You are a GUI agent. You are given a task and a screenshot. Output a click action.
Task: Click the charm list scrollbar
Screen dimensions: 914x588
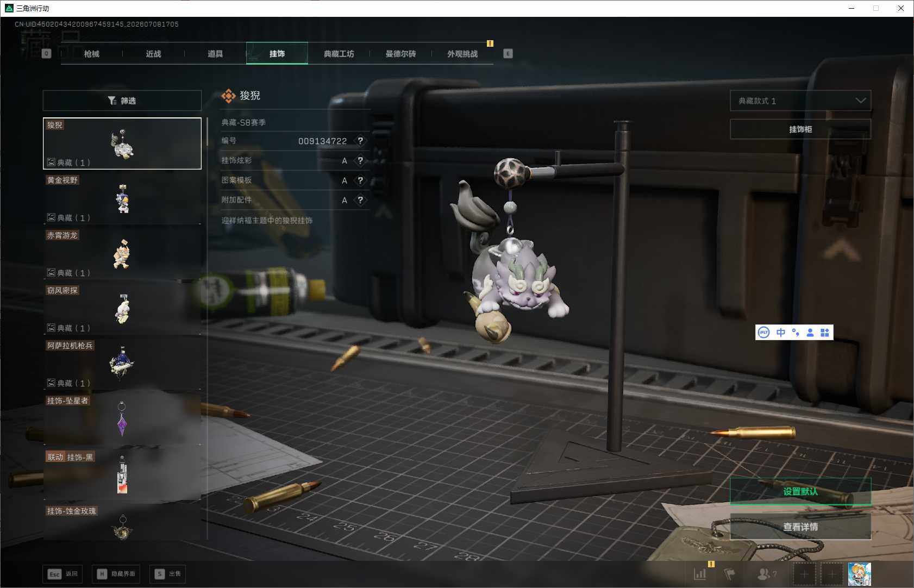click(207, 132)
